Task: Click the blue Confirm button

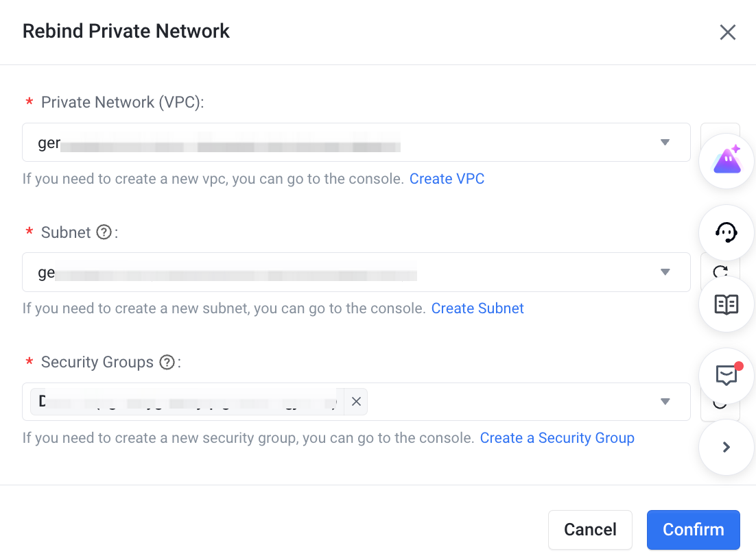Action: click(694, 530)
